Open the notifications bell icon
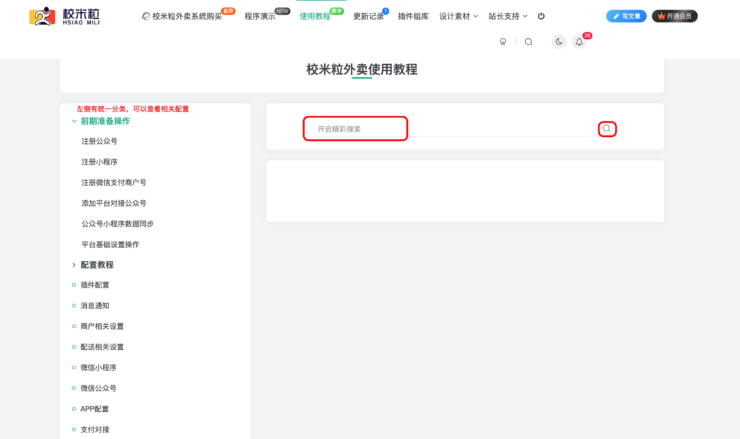This screenshot has height=439, width=740. [x=579, y=42]
